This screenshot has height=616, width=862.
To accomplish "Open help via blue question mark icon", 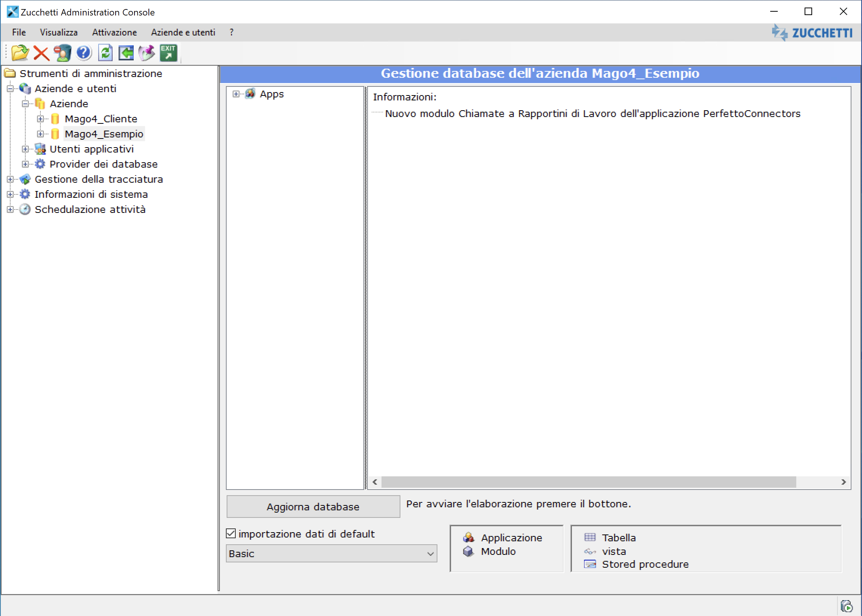I will click(83, 53).
